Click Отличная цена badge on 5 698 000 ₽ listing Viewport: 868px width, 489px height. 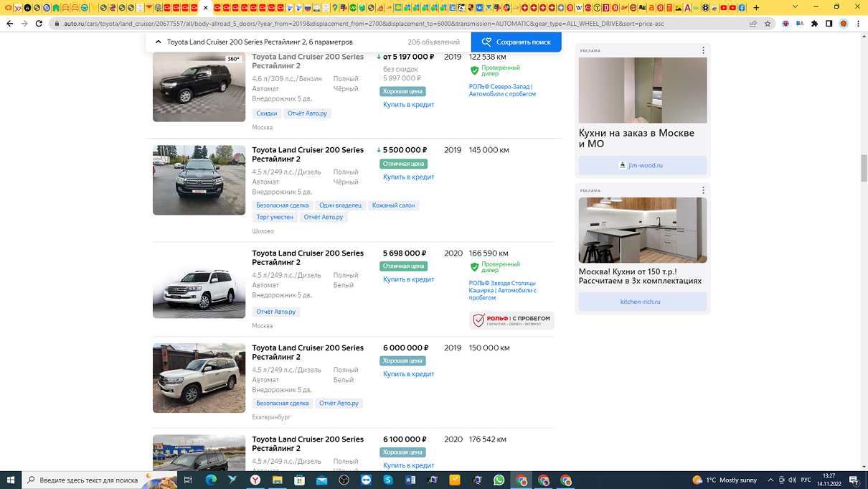(x=404, y=266)
